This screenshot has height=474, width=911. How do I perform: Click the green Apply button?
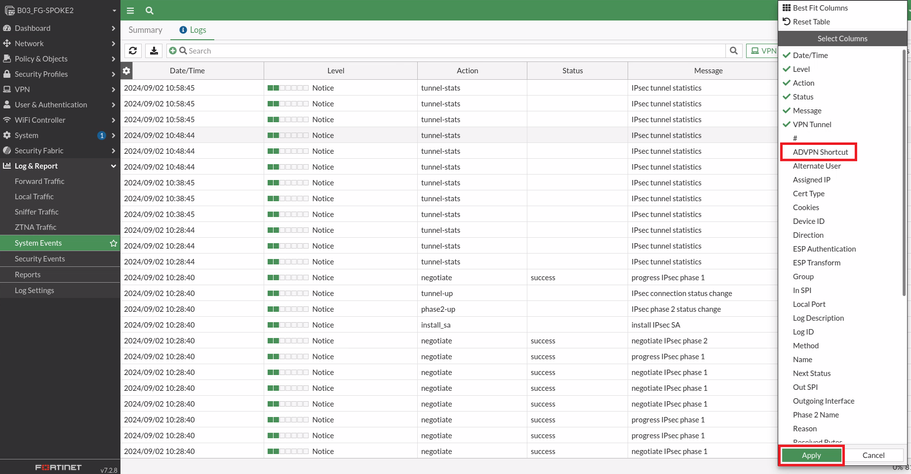(811, 455)
